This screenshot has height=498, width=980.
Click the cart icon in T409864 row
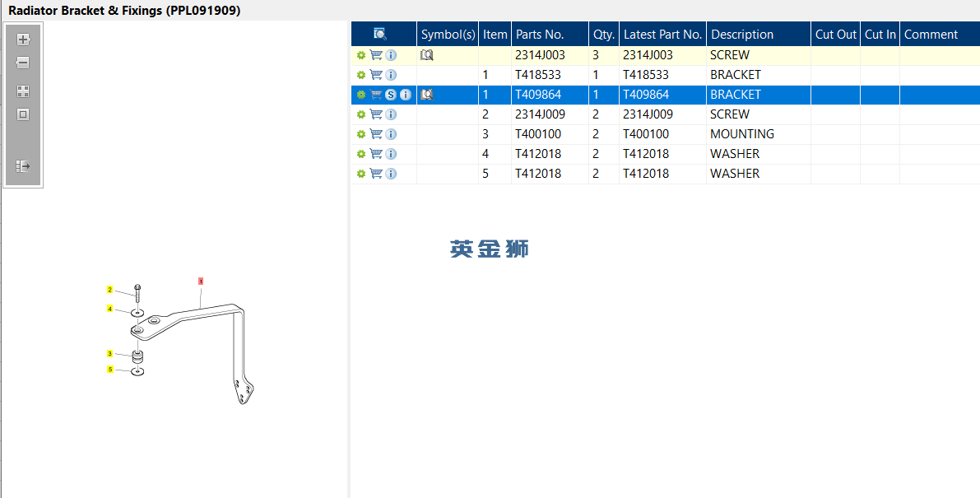pos(375,95)
